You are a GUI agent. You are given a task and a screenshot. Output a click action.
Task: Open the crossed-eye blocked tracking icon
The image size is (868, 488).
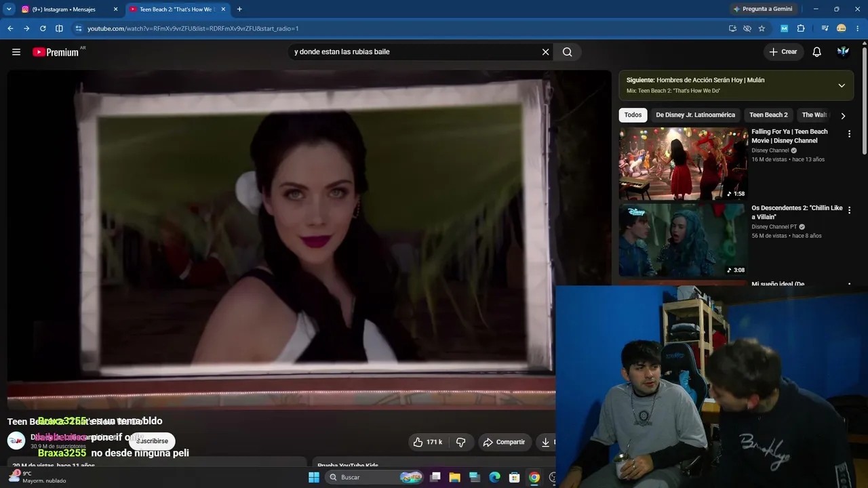[x=747, y=28]
